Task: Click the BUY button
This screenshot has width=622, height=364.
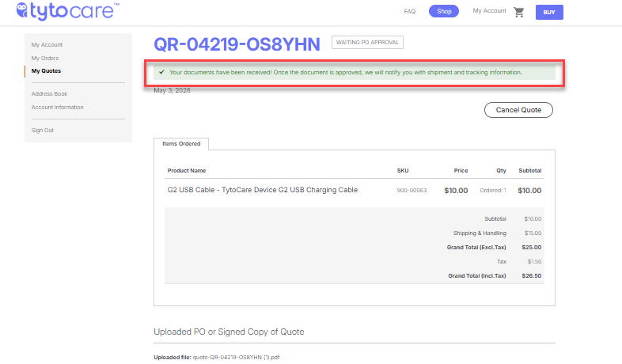Action: 549,13
